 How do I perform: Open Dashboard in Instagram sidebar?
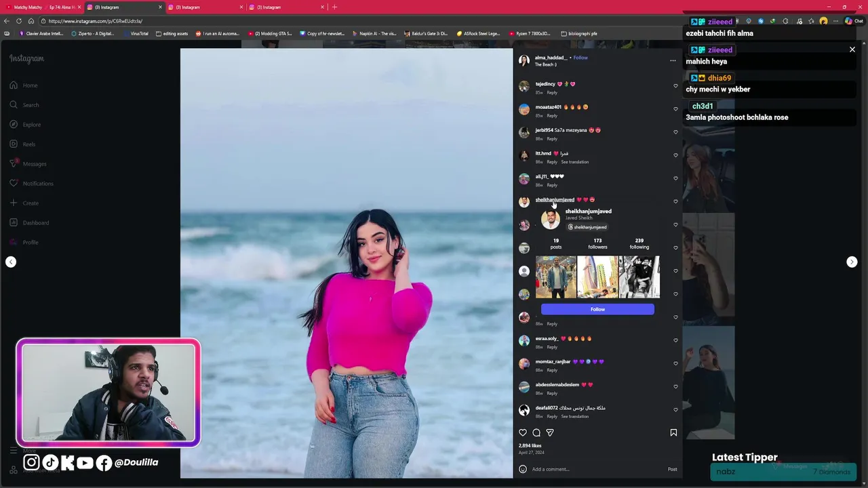(29, 223)
